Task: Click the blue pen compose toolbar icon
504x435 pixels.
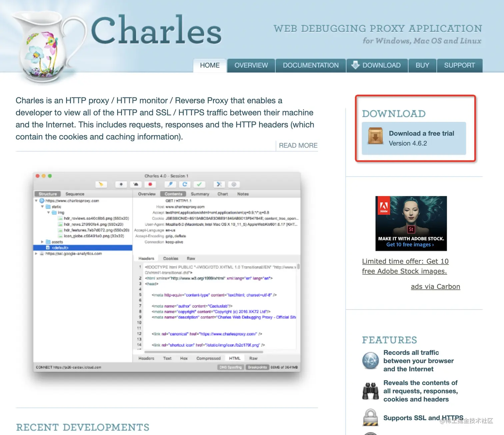Action: pyautogui.click(x=170, y=184)
